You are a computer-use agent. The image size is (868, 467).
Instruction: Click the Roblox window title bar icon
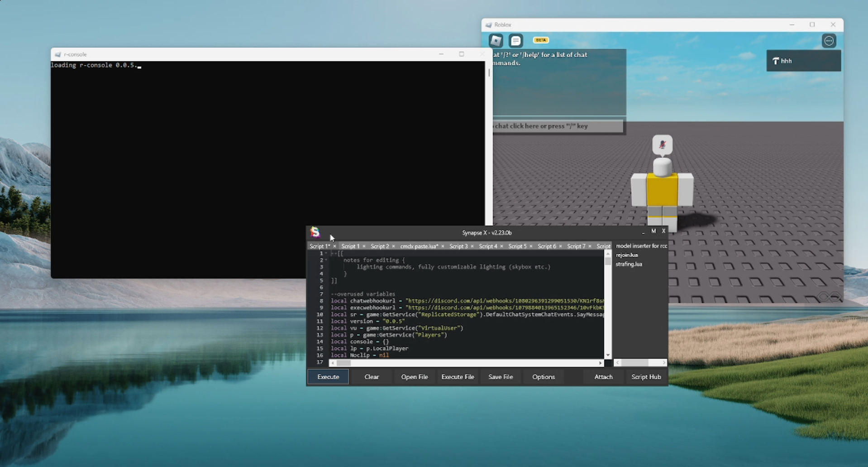coord(488,25)
